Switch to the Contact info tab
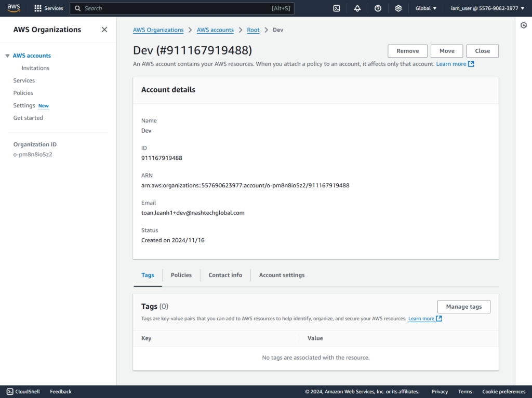This screenshot has height=398, width=532. click(225, 275)
